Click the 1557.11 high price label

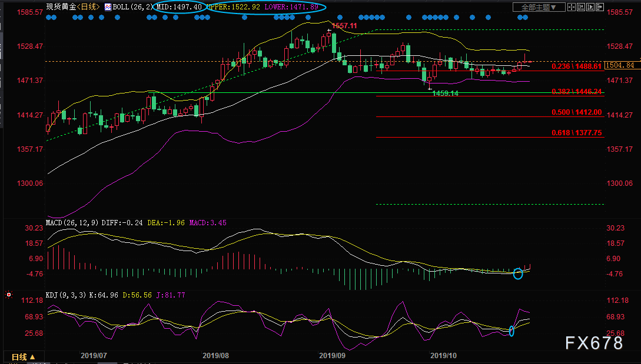[x=344, y=26]
